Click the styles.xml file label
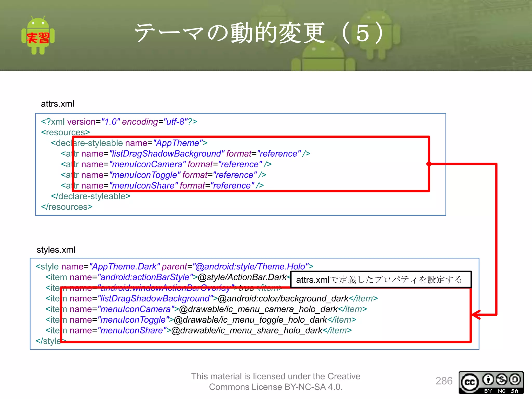Screen dimensions: 532x399 pos(56,250)
